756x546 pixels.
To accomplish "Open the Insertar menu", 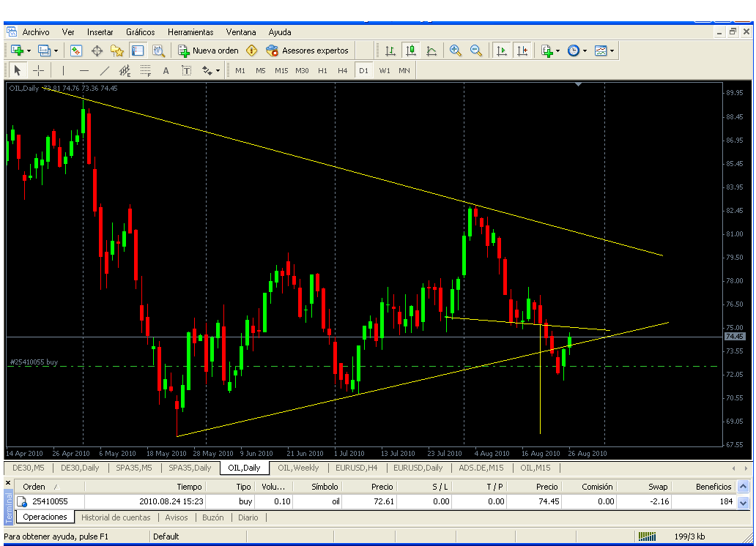I will click(100, 32).
